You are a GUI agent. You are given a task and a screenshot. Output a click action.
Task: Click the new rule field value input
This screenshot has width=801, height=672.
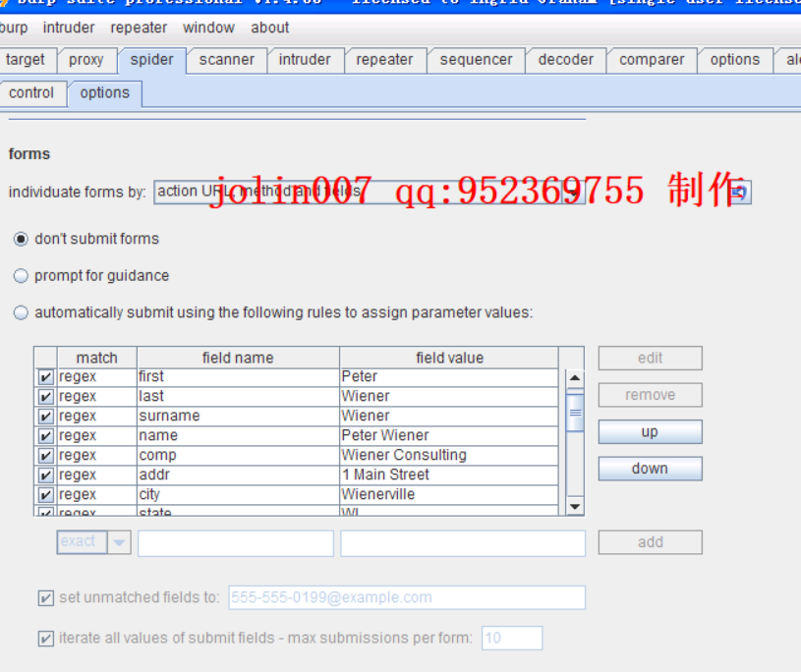463,543
